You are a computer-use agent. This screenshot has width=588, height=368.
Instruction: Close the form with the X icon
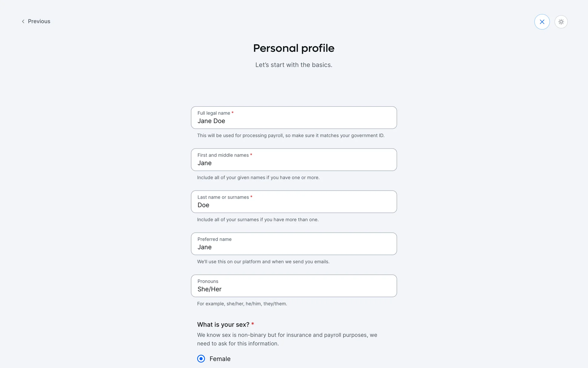(x=542, y=22)
